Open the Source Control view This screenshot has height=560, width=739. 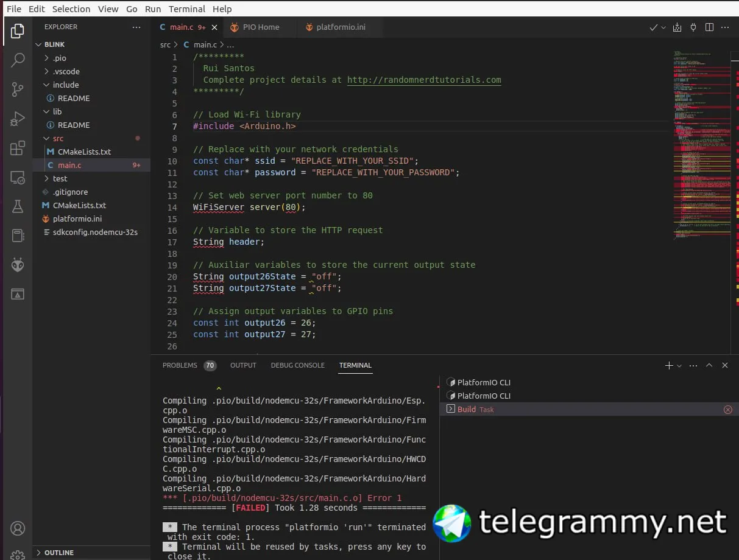(x=18, y=89)
